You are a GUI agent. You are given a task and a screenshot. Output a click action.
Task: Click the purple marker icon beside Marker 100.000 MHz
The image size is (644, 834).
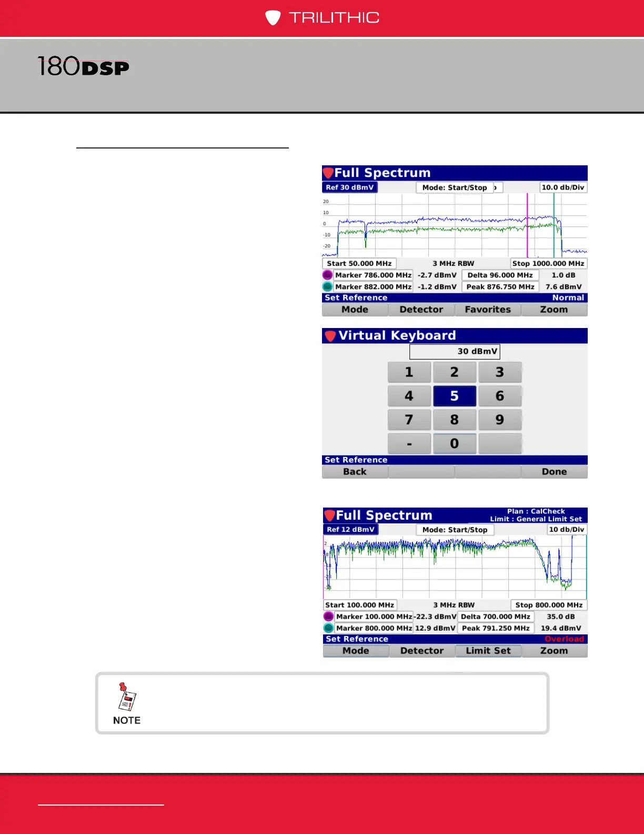point(328,617)
